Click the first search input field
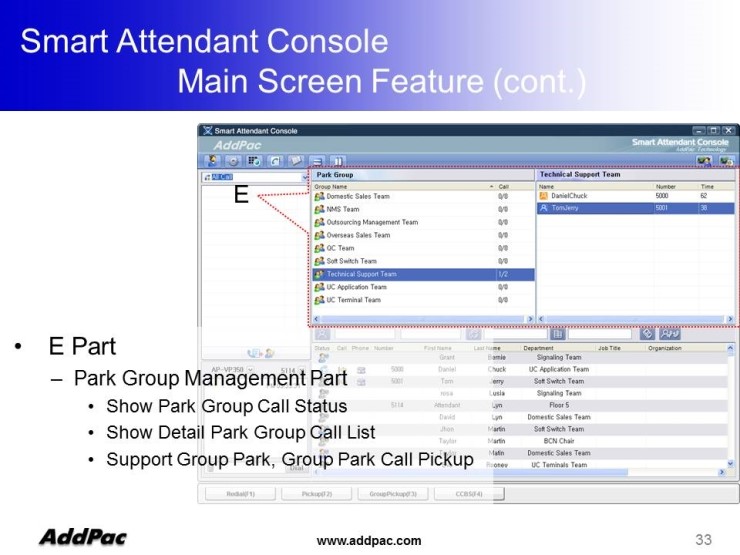The width and height of the screenshot is (740, 555). [x=365, y=334]
